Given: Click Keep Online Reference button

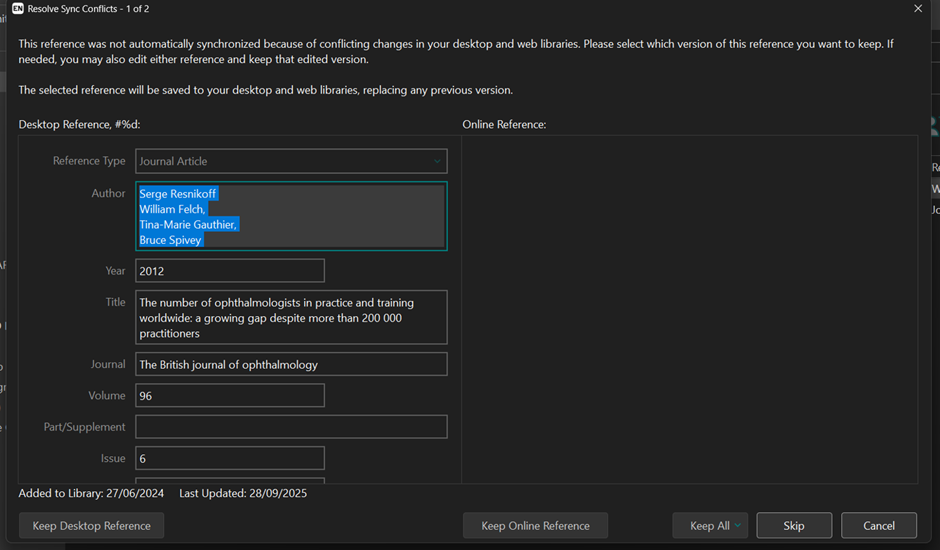Looking at the screenshot, I should tap(535, 526).
